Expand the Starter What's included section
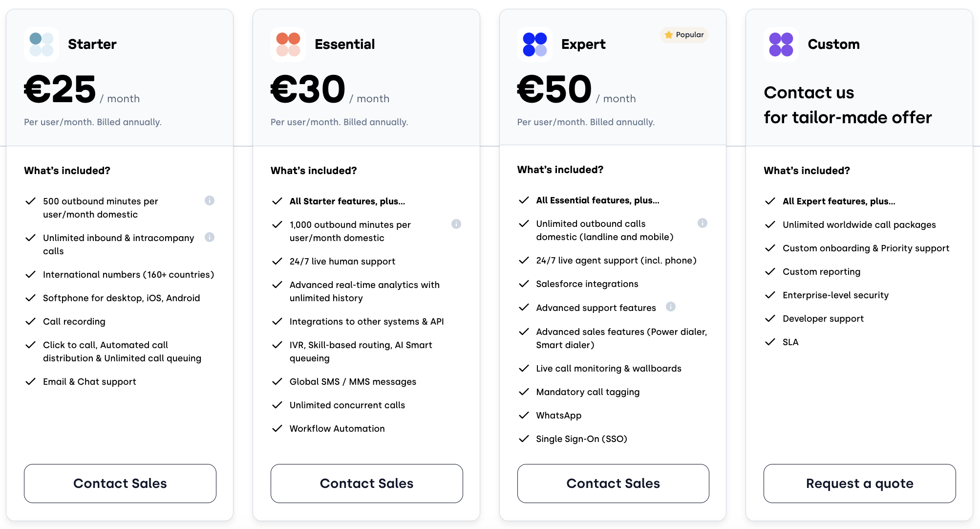 (x=67, y=171)
